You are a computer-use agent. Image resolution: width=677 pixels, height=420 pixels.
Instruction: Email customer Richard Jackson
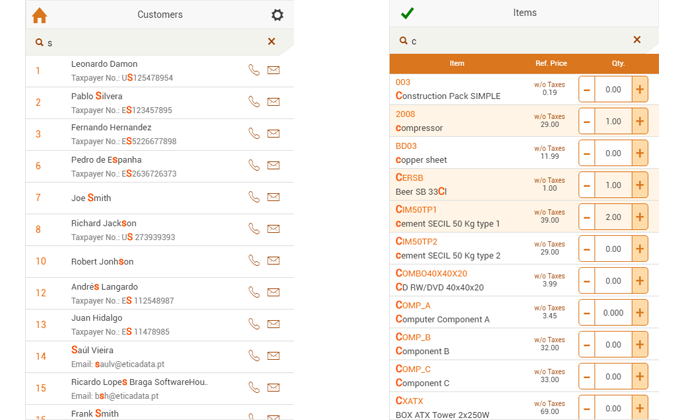[x=273, y=229]
